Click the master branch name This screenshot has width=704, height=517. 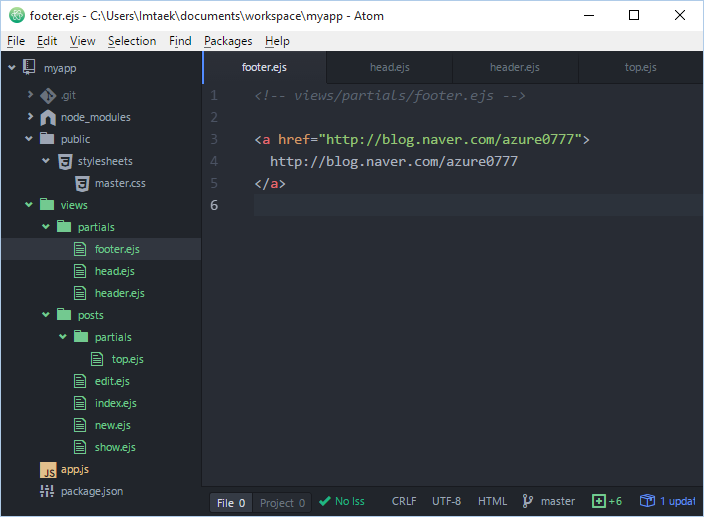click(558, 501)
